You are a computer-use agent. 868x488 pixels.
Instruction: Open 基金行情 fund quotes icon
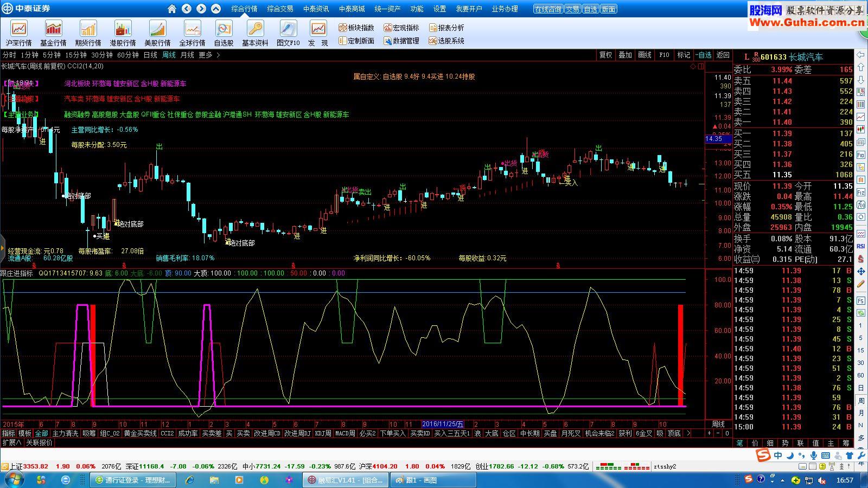pyautogui.click(x=53, y=34)
